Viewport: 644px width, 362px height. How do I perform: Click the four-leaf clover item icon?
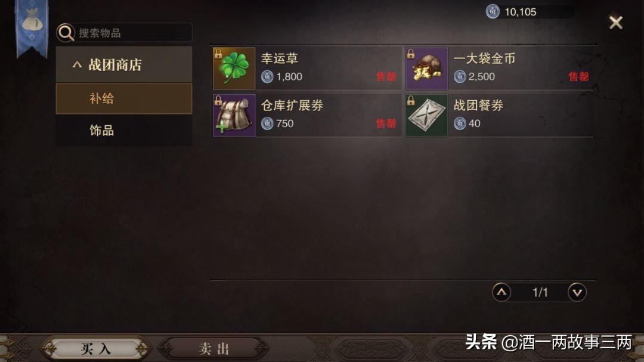pos(234,68)
